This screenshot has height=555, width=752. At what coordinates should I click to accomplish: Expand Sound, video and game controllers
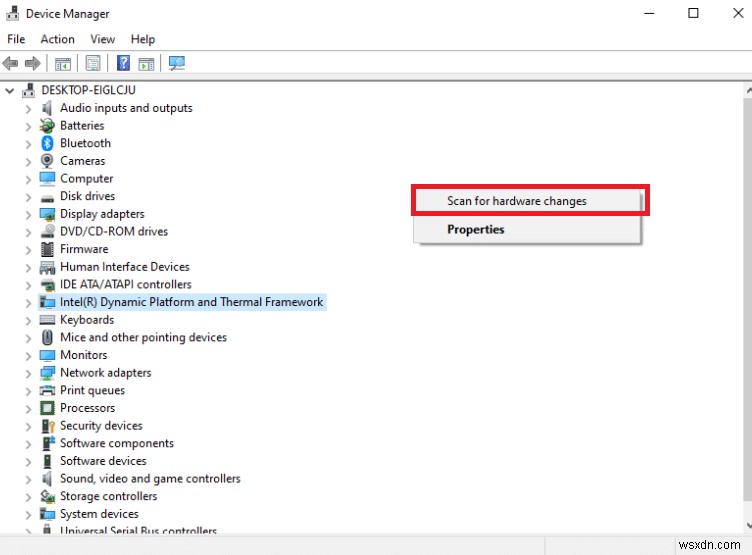28,479
